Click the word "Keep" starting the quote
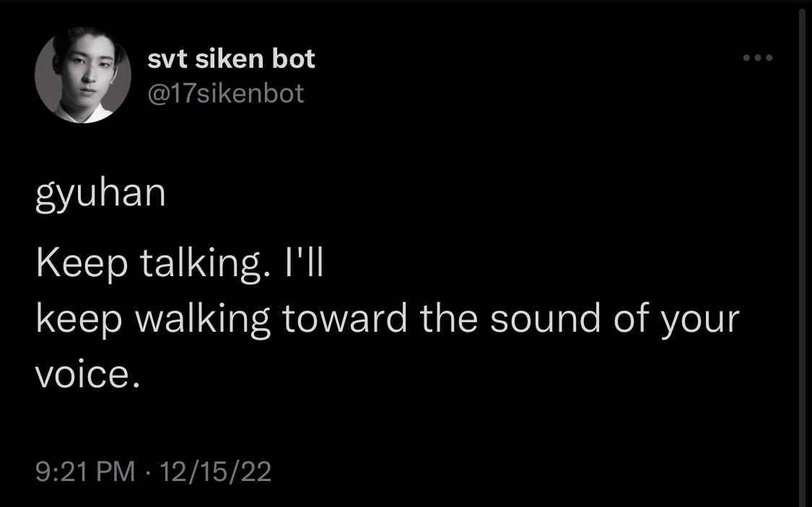The width and height of the screenshot is (812, 507). [82, 265]
